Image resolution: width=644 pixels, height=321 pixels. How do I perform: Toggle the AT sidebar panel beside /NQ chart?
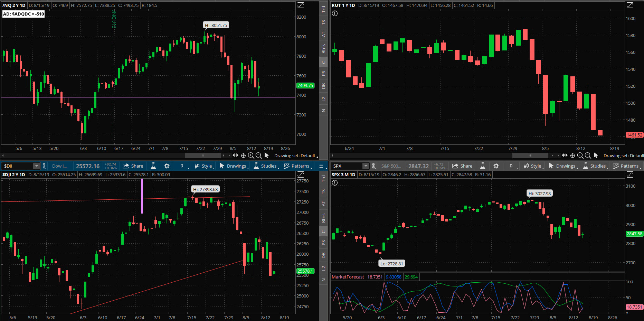coord(324,35)
